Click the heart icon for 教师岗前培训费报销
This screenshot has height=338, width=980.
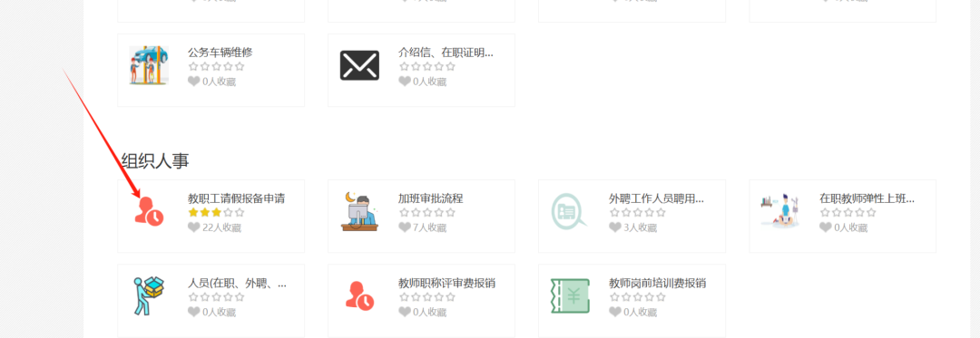tap(615, 312)
